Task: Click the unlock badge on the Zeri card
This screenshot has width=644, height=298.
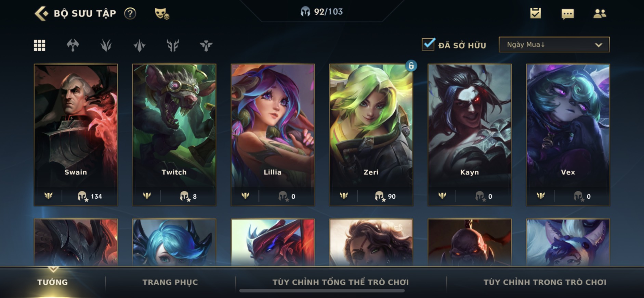Action: (411, 65)
